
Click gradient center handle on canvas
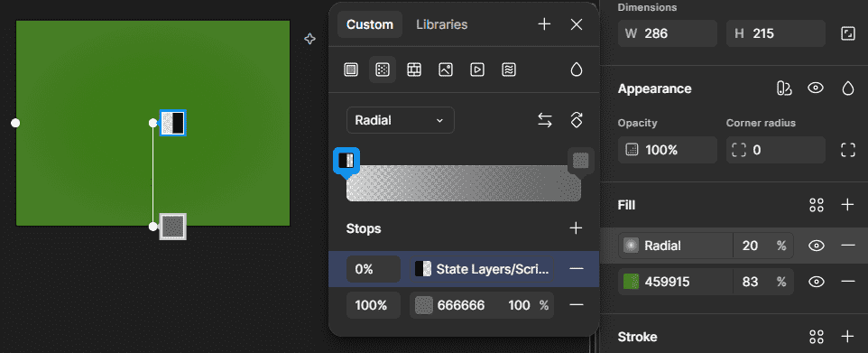[153, 123]
